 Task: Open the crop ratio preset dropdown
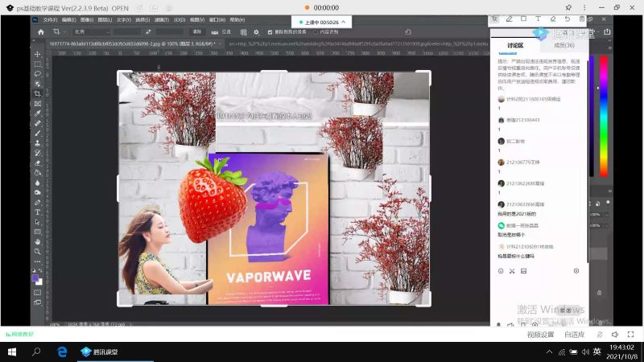[x=91, y=31]
